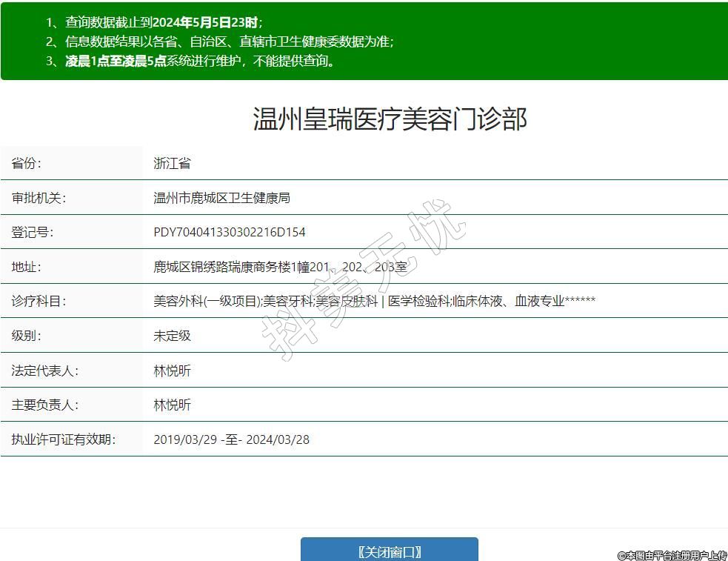Click the notice line about 2024年5月5日23时
The height and width of the screenshot is (561, 728).
(163, 22)
